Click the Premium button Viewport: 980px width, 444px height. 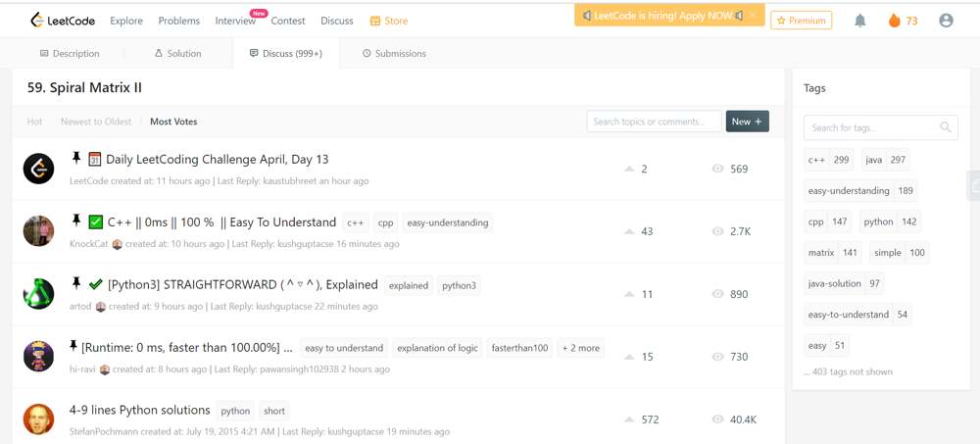point(802,21)
